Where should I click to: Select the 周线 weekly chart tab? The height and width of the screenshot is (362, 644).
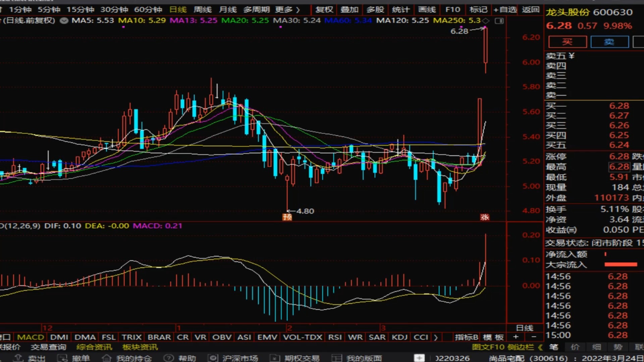203,10
